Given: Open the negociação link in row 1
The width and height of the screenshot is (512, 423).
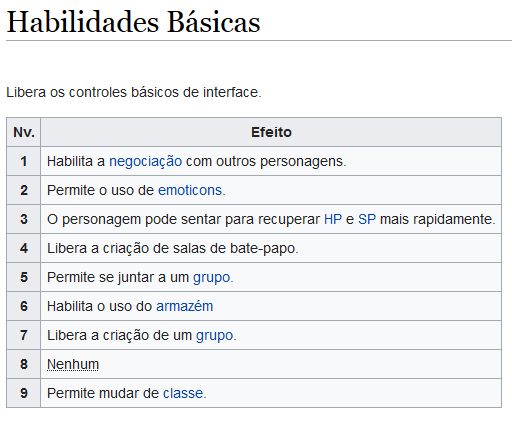Looking at the screenshot, I should pos(146,162).
